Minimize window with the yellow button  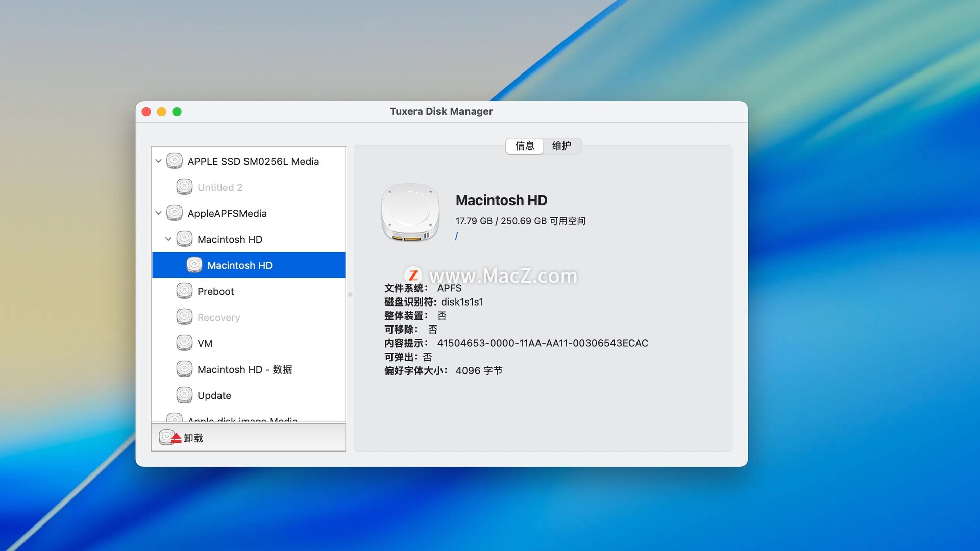coord(162,112)
